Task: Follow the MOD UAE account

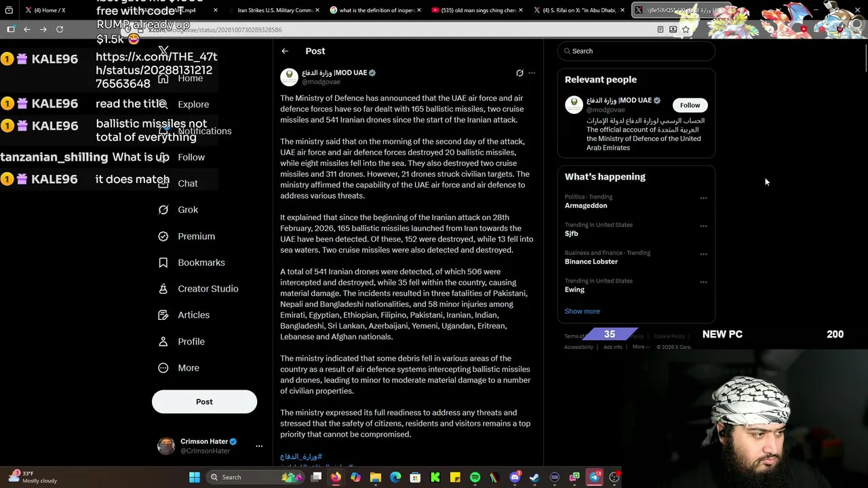Action: click(x=690, y=105)
